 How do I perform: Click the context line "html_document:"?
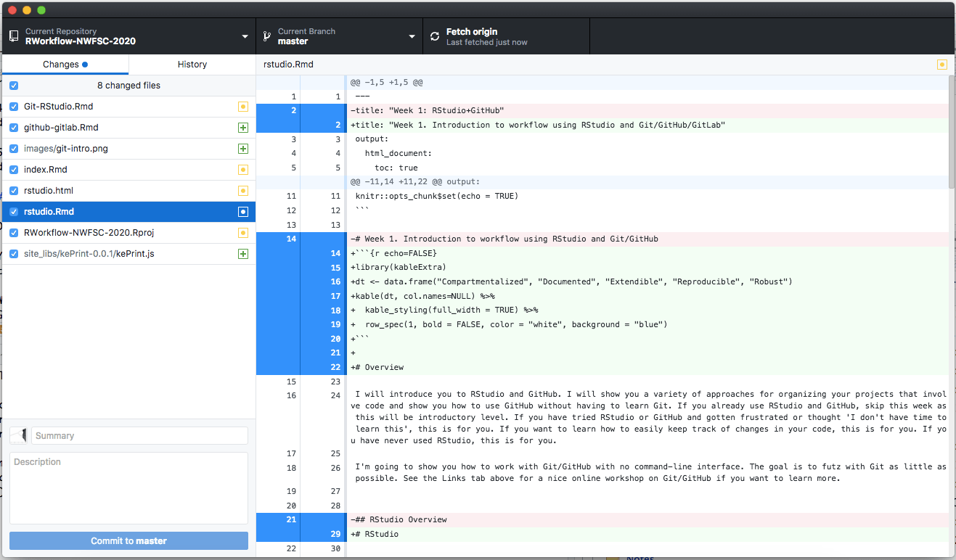coord(399,153)
